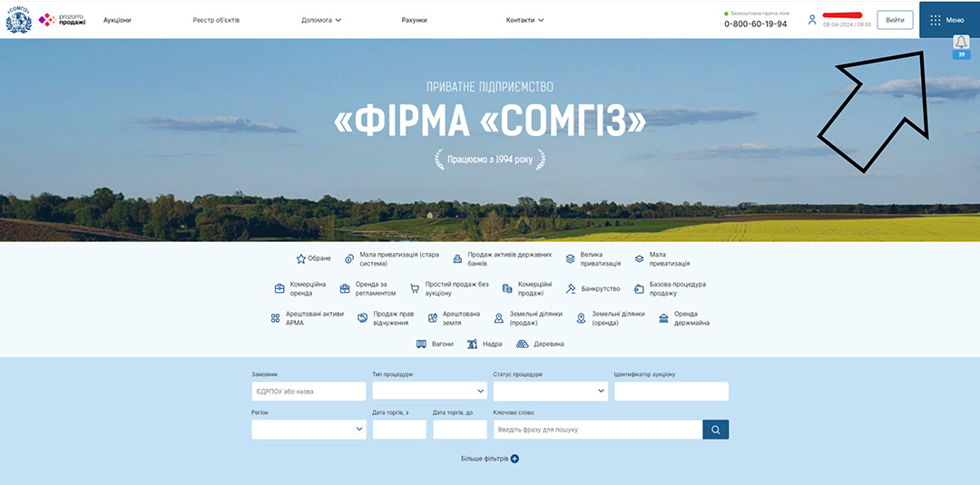
Task: Click the Вийти logout button
Action: pos(895,20)
